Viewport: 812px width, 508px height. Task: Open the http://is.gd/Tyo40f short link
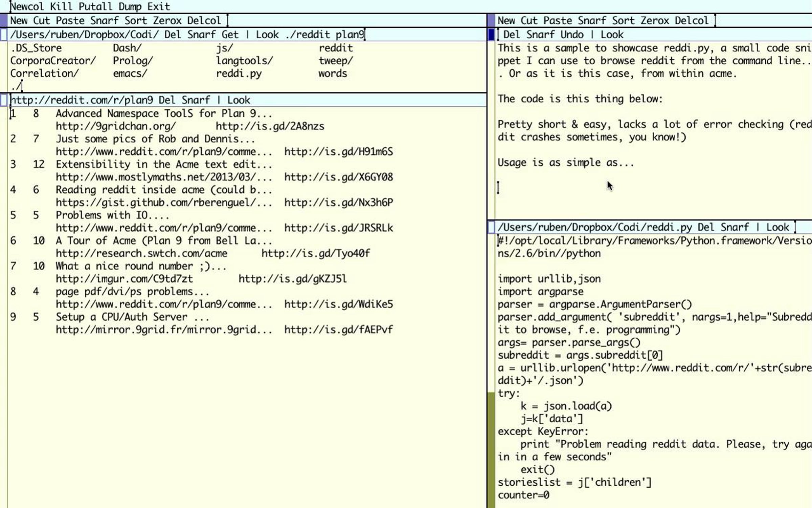(x=316, y=253)
